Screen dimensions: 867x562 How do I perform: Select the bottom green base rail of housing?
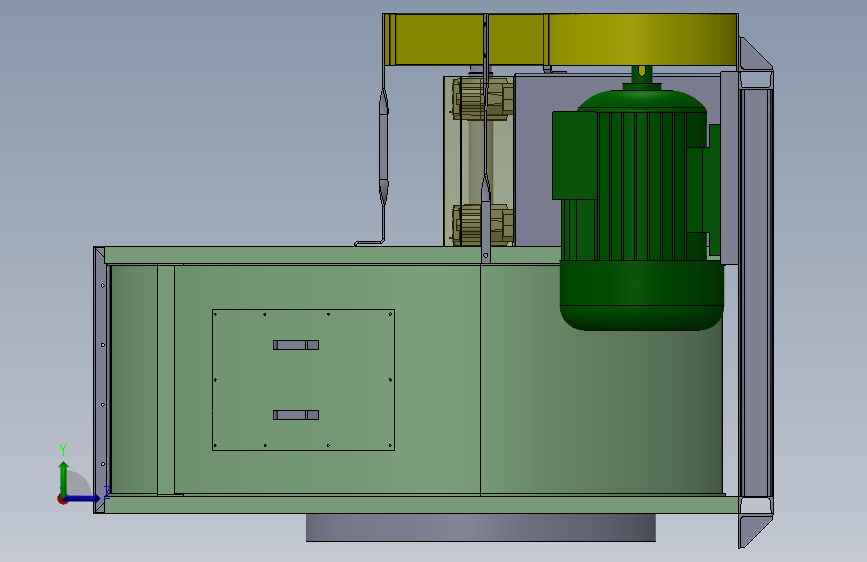(x=421, y=504)
